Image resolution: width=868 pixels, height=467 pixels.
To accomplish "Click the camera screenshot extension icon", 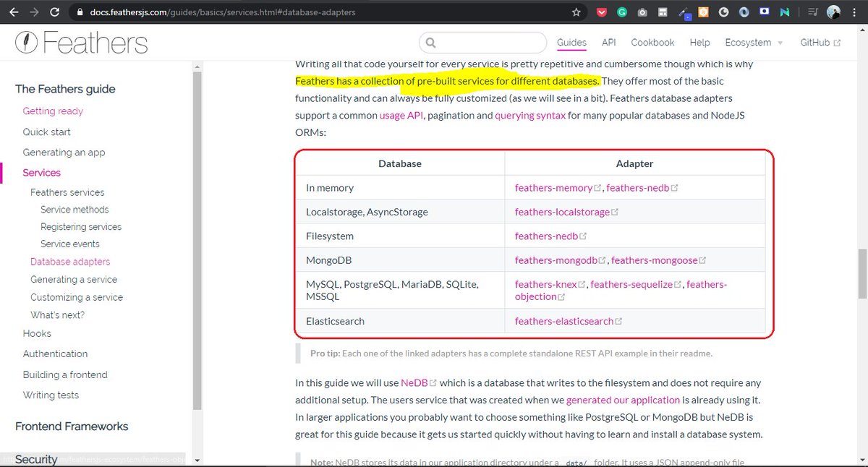I will click(642, 12).
